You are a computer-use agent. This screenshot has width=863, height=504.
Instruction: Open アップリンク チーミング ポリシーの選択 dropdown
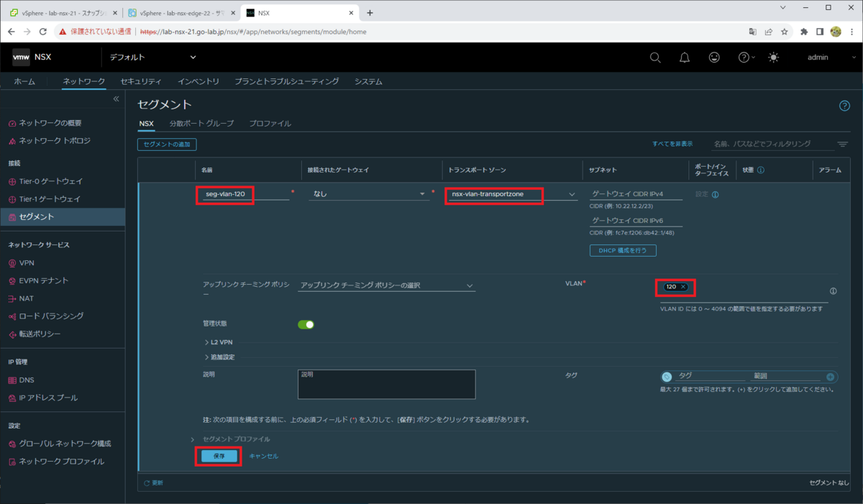[x=387, y=285]
